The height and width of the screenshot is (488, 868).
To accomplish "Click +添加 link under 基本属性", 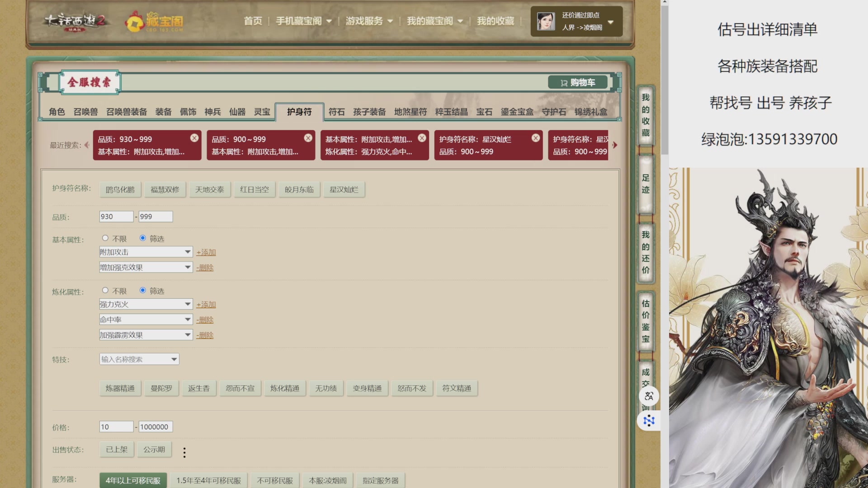I will 206,252.
